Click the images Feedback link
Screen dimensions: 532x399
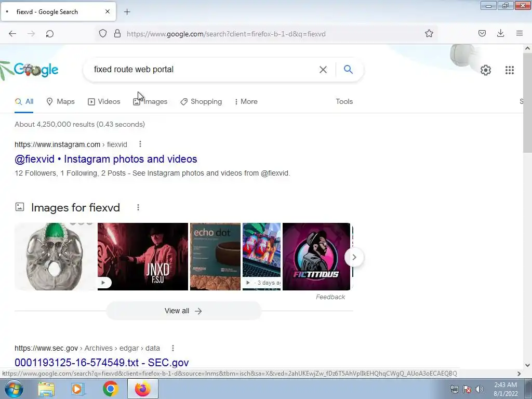tap(330, 297)
